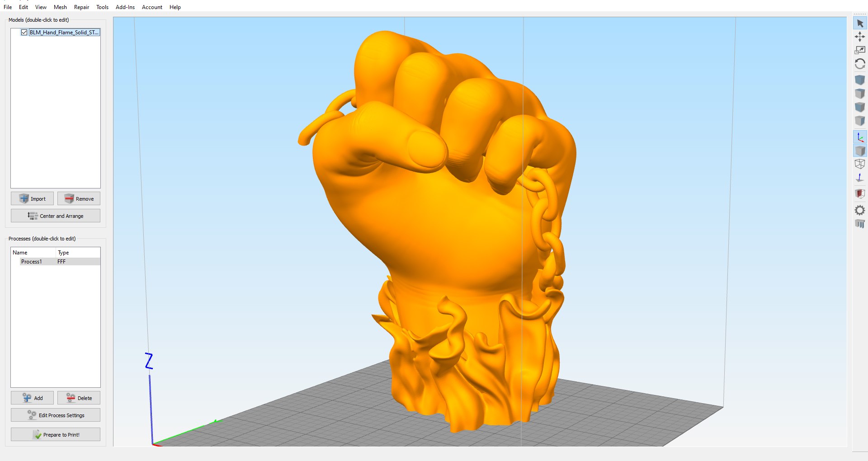The width and height of the screenshot is (868, 461).
Task: Open the machine control panel gear
Action: click(x=860, y=210)
